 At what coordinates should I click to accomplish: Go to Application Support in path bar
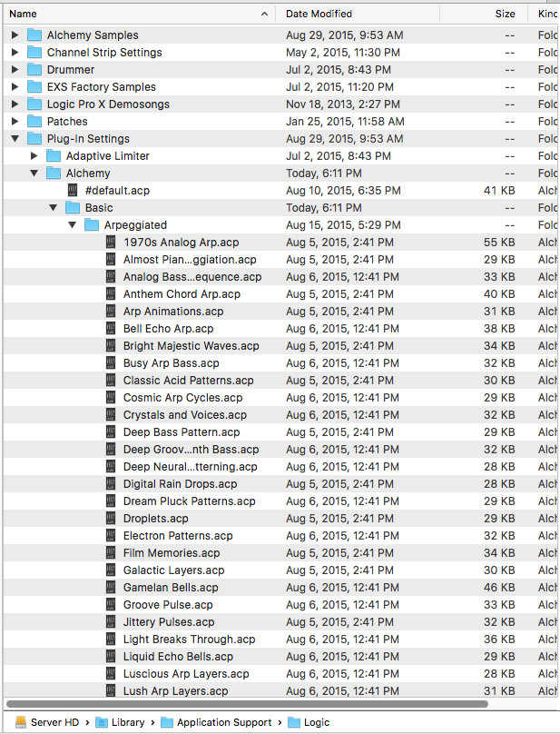coord(224,722)
